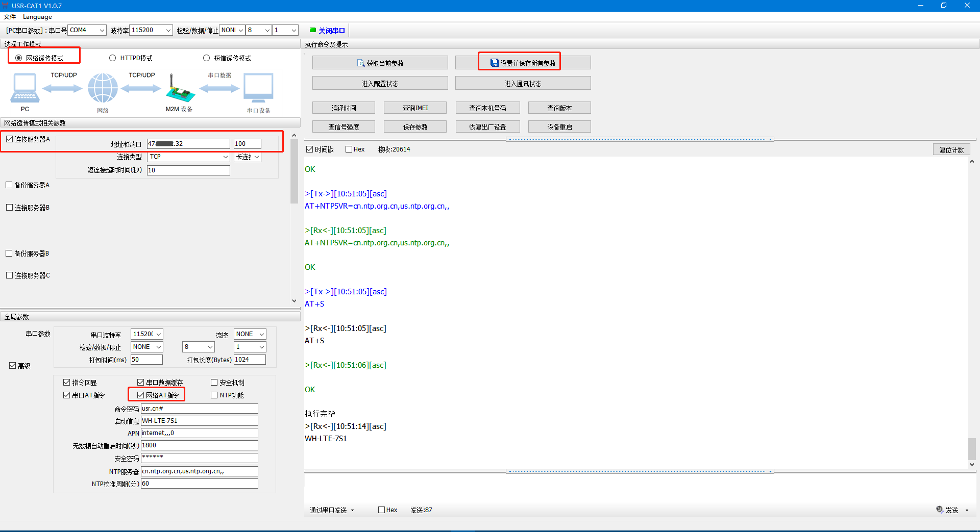Enable 备份服务器B checkbox
The image size is (980, 532).
pos(9,254)
